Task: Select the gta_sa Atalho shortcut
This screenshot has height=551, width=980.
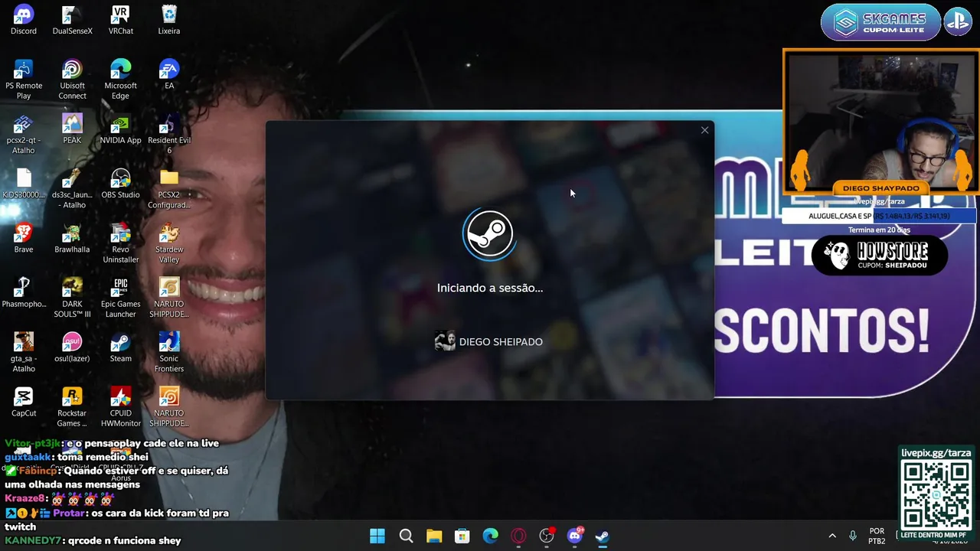Action: 24,352
